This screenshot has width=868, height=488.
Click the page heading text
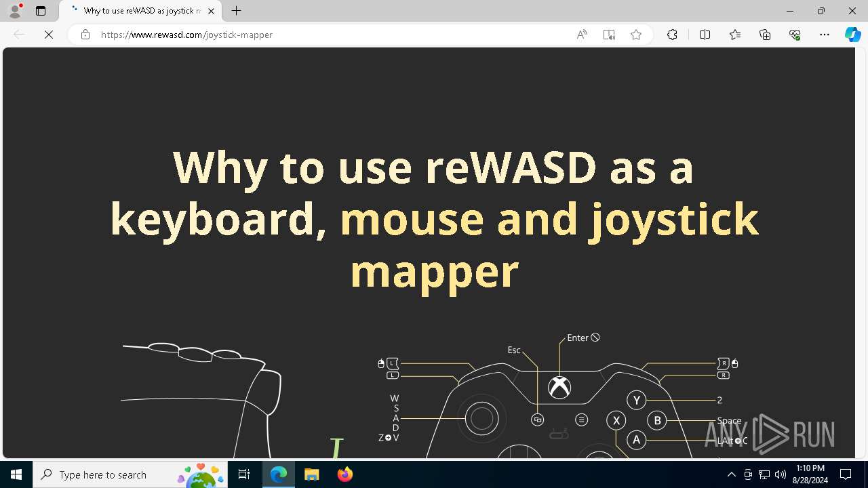(x=434, y=219)
